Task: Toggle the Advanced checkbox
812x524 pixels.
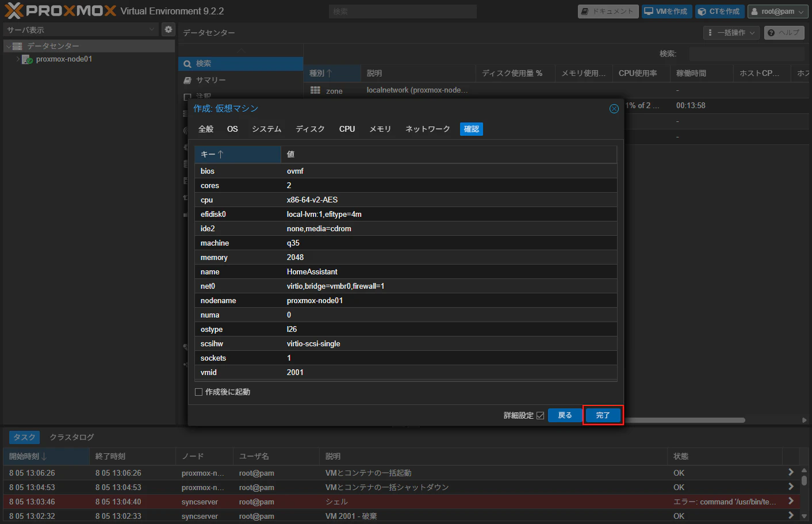Action: [540, 415]
